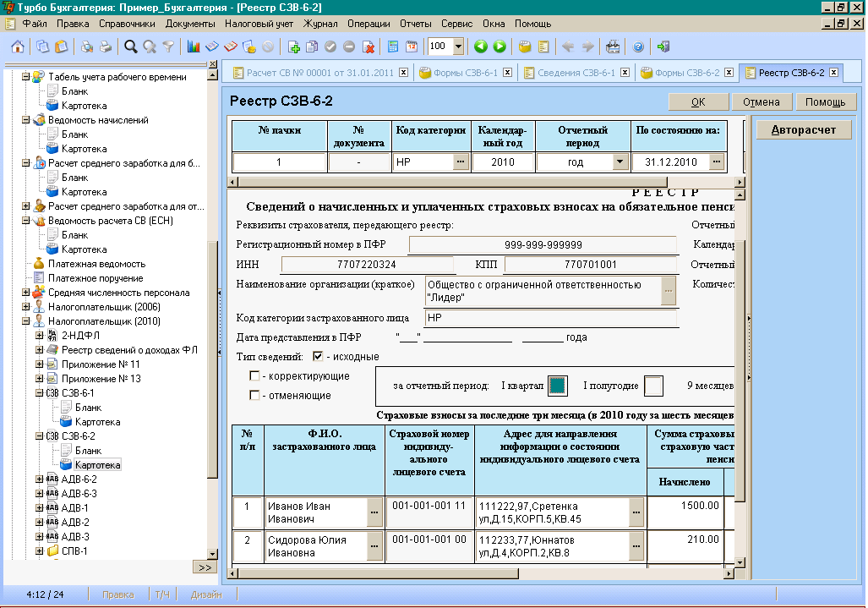Click the 'Регистрационный номер в ПФР' field
This screenshot has width=868, height=608.
point(543,245)
